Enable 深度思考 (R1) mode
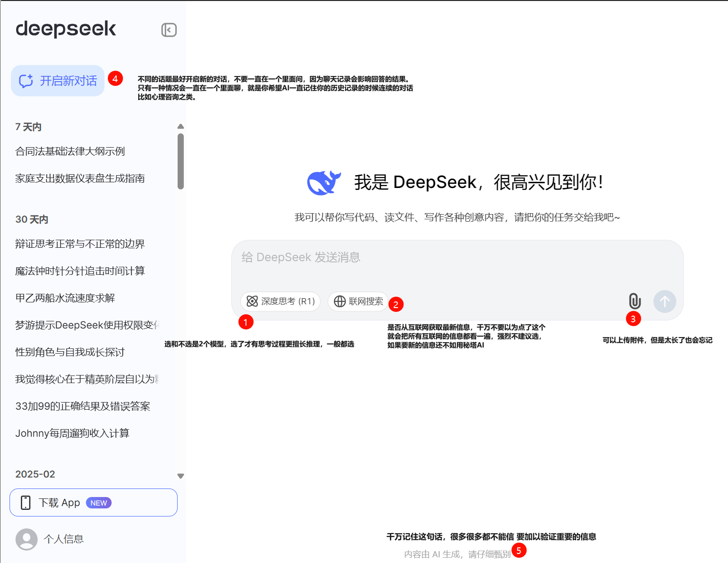The width and height of the screenshot is (728, 563). pyautogui.click(x=280, y=301)
